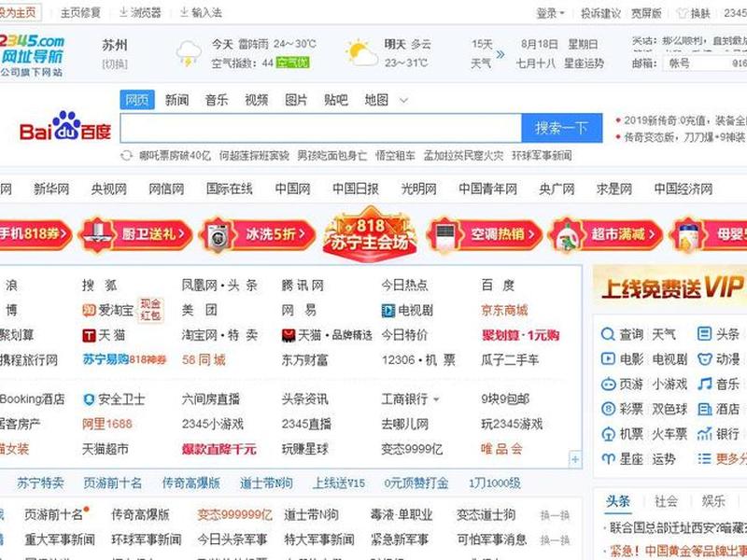
Task: Open the 厨卫送礼 promo banner
Action: click(x=135, y=234)
